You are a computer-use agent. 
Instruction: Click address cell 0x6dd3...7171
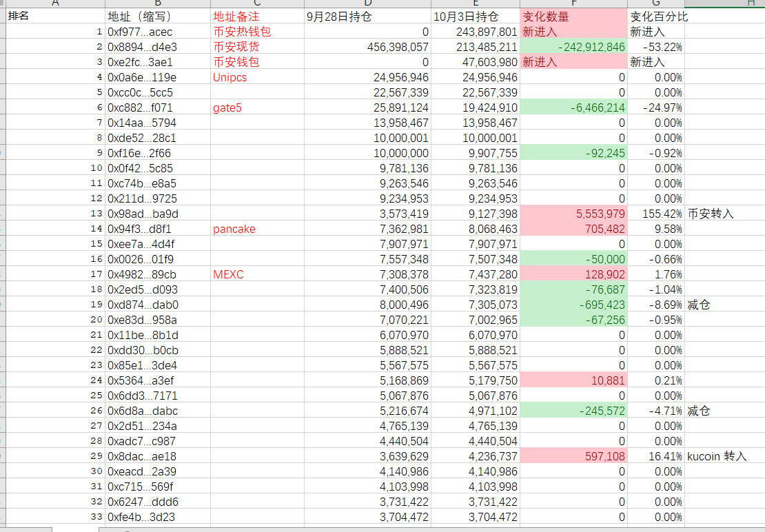158,396
